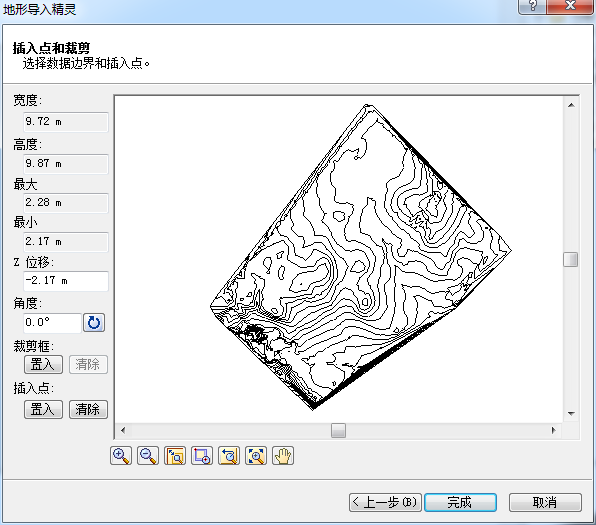Select the zoom extents icon
Screen dimensions: 596x525
175,455
